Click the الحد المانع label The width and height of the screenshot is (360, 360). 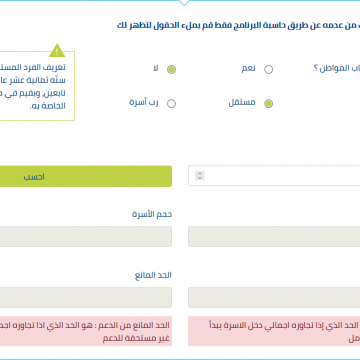[x=153, y=275]
